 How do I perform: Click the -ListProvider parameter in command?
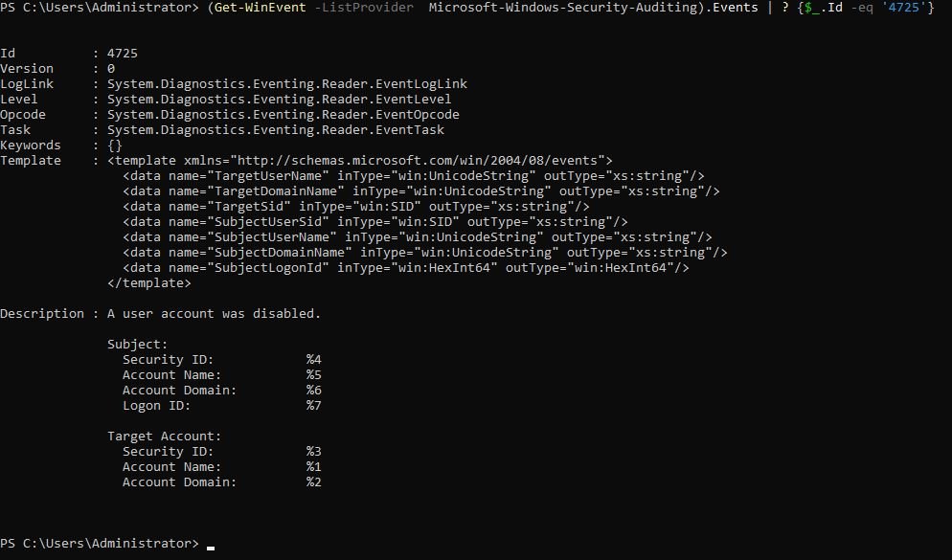click(364, 8)
